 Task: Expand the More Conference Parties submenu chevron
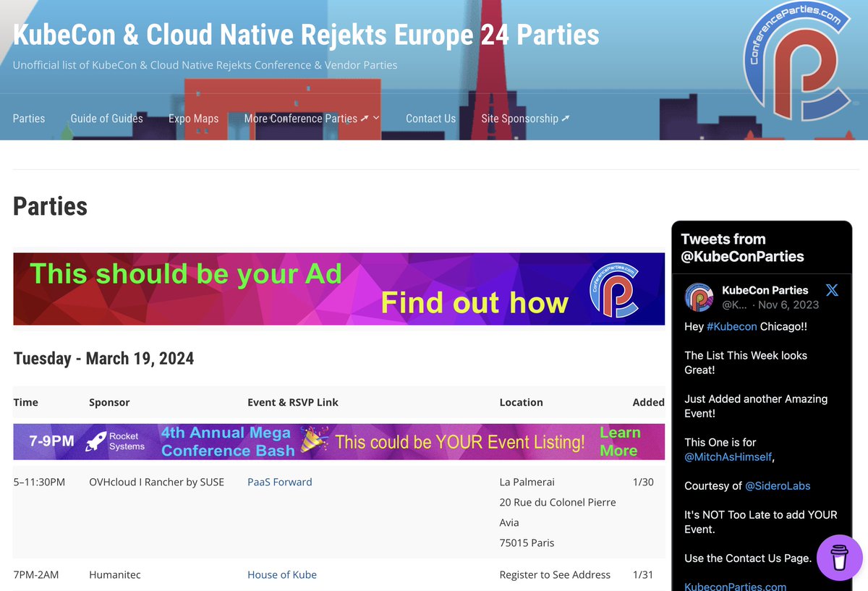[x=376, y=119]
